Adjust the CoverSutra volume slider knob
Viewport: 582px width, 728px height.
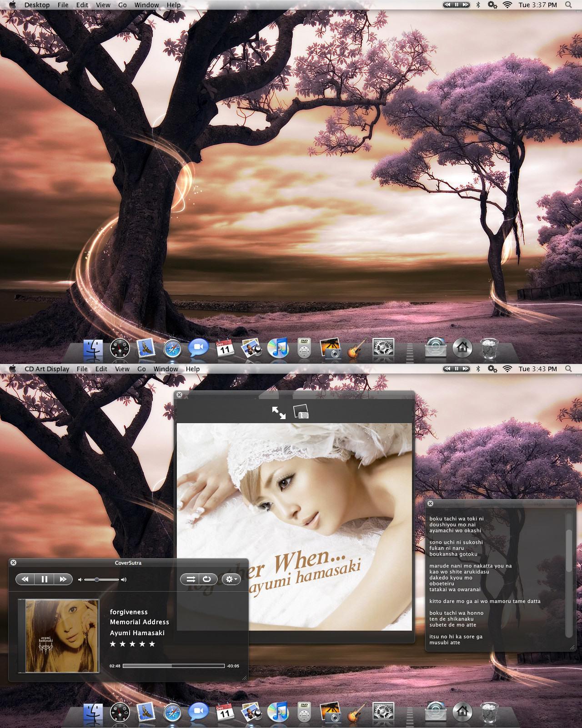pyautogui.click(x=97, y=579)
